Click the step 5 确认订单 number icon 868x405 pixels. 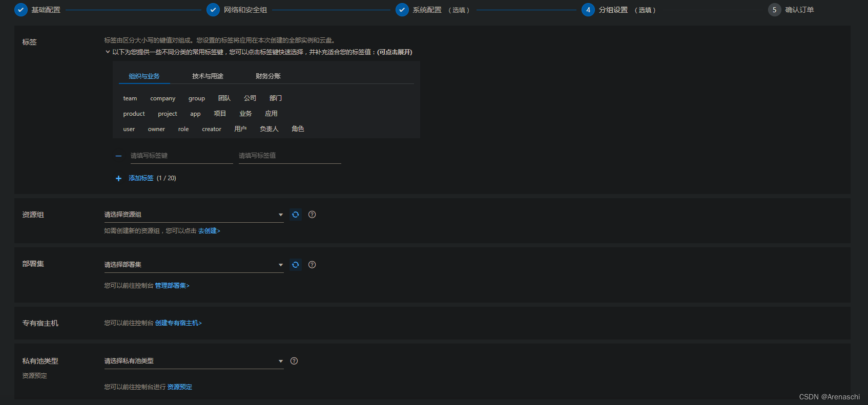[x=775, y=10]
